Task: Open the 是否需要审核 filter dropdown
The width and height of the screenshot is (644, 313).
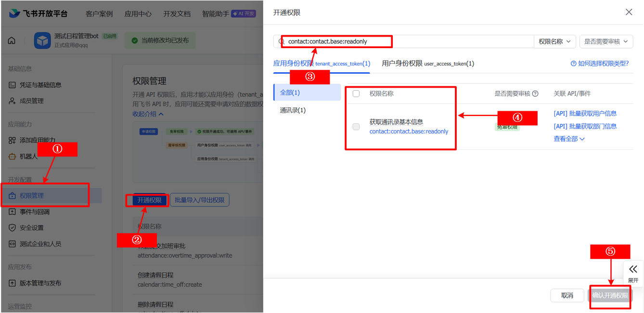Action: tap(606, 41)
